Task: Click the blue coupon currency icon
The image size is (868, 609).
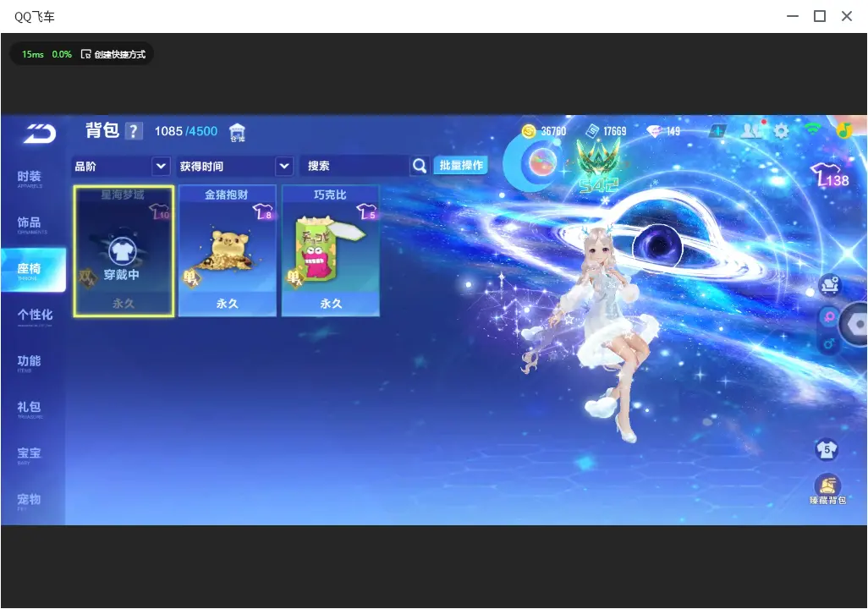Action: click(x=592, y=131)
